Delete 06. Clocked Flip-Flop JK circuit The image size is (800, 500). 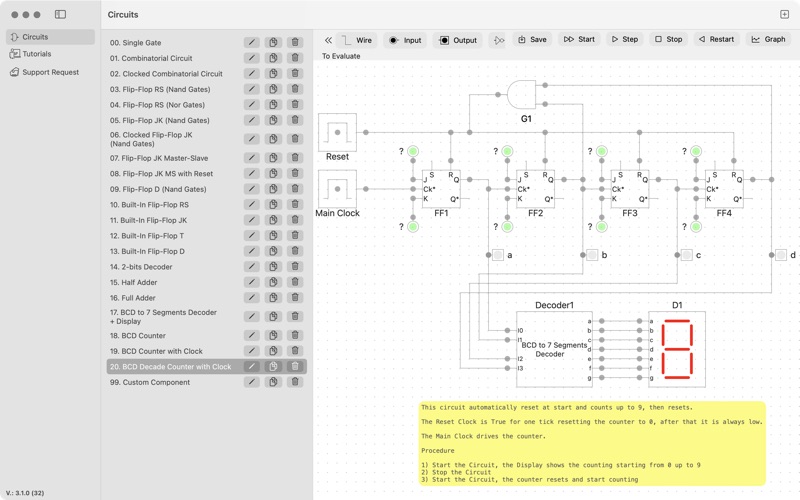point(295,139)
